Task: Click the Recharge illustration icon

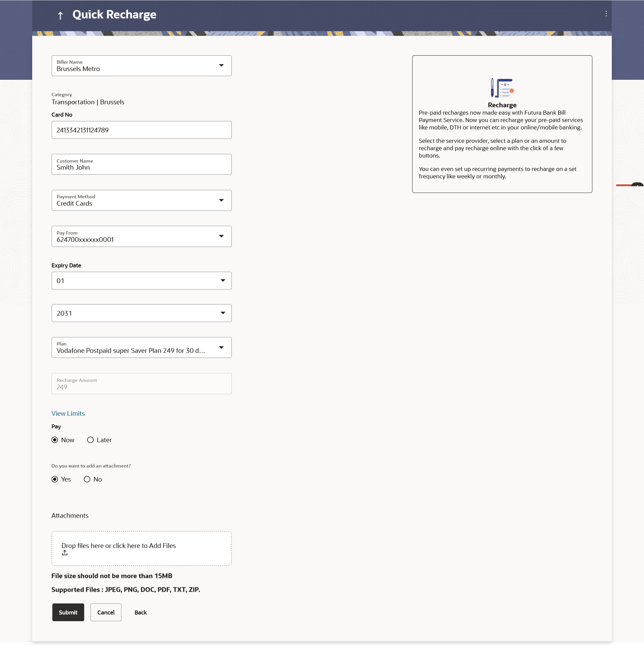Action: (x=502, y=88)
